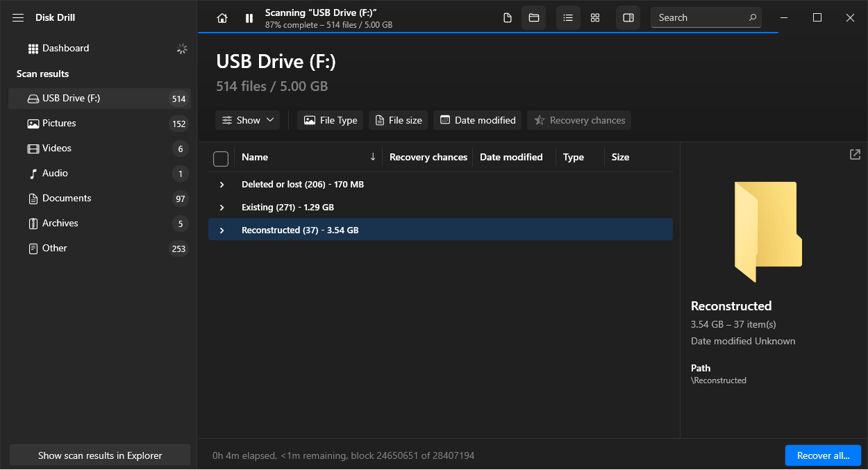This screenshot has height=470, width=868.
Task: Filter results by Other files
Action: click(x=99, y=249)
